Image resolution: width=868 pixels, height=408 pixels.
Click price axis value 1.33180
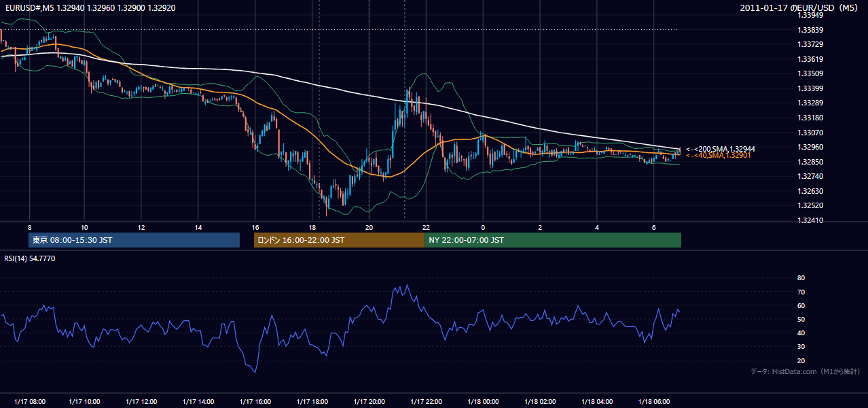810,118
